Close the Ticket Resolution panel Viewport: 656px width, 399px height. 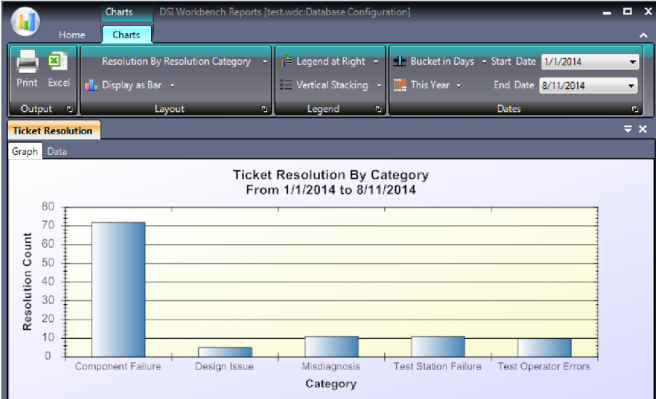click(x=643, y=129)
